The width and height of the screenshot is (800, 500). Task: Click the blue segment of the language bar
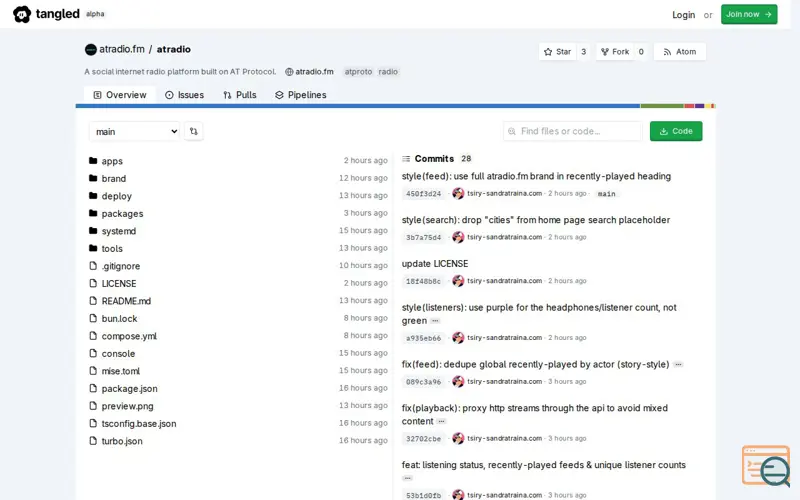tap(358, 106)
